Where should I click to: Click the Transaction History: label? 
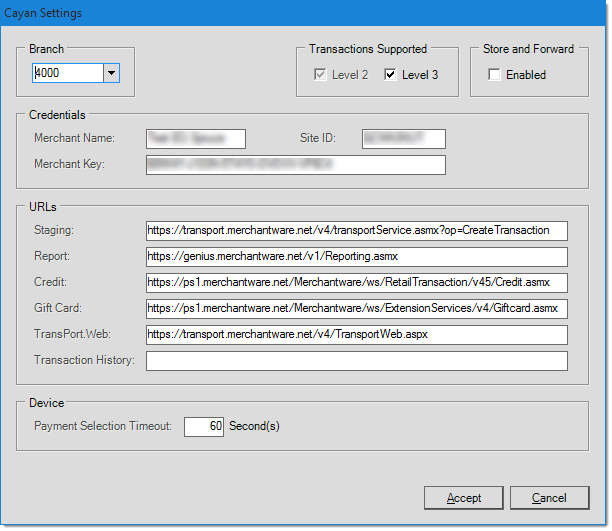pyautogui.click(x=84, y=360)
